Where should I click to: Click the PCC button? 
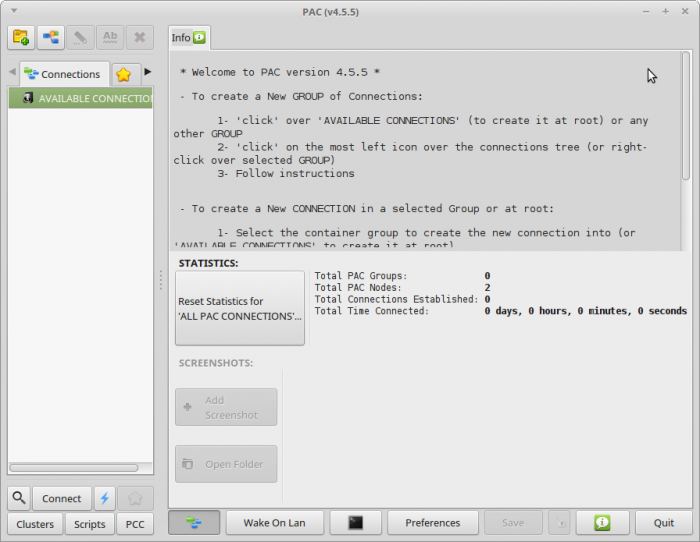click(135, 524)
